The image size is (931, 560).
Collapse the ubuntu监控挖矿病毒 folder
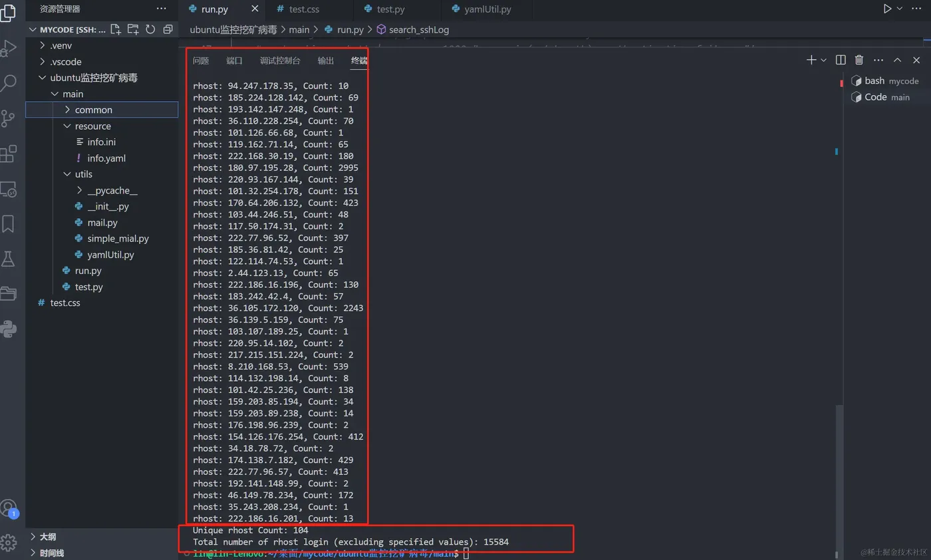[x=102, y=78]
